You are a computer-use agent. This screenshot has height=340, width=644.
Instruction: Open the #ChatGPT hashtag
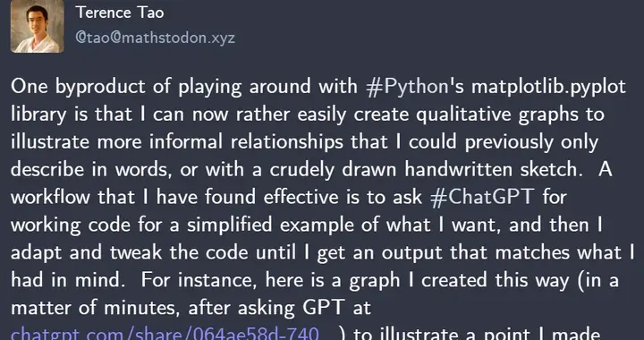[x=482, y=197]
